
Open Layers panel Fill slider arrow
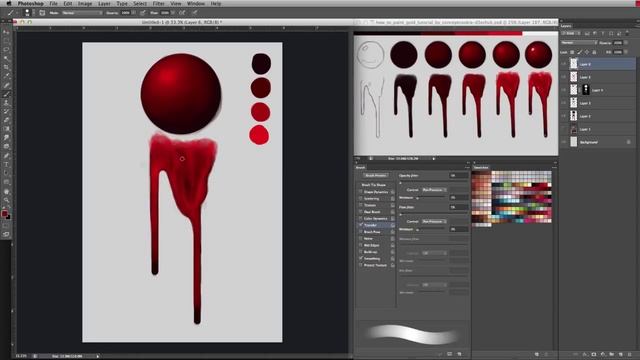click(x=626, y=52)
